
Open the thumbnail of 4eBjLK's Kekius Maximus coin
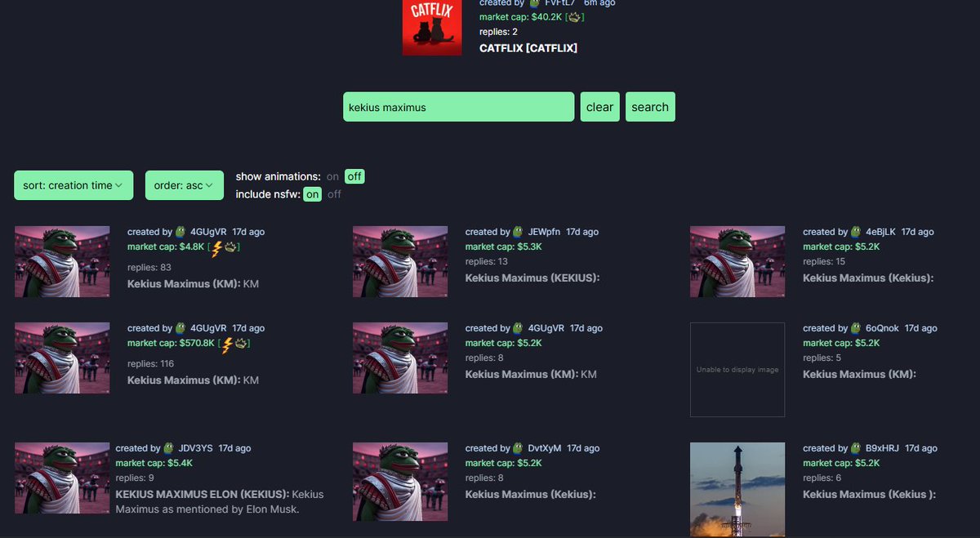tap(737, 261)
